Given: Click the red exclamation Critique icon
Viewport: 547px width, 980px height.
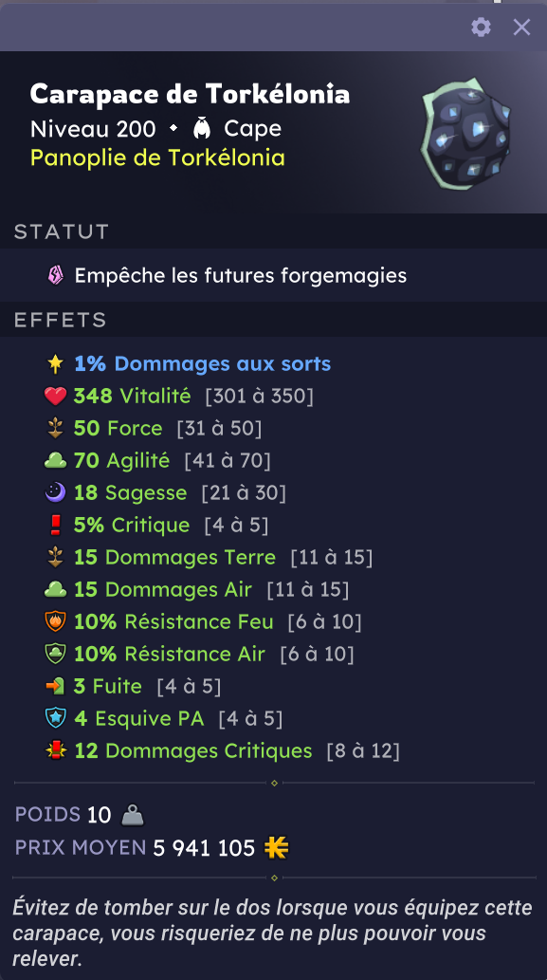Looking at the screenshot, I should click(x=56, y=525).
